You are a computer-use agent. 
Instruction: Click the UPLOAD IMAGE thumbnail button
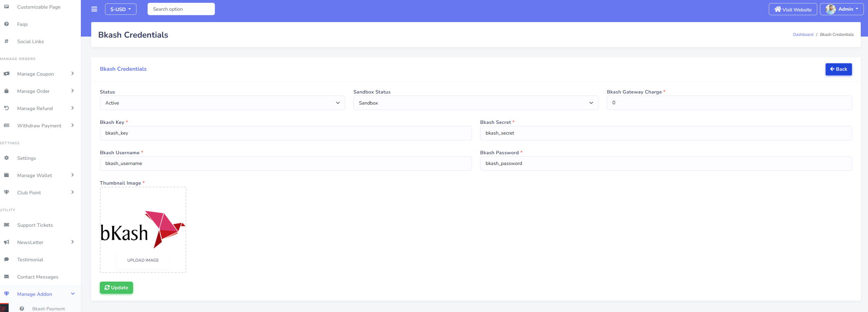143,260
